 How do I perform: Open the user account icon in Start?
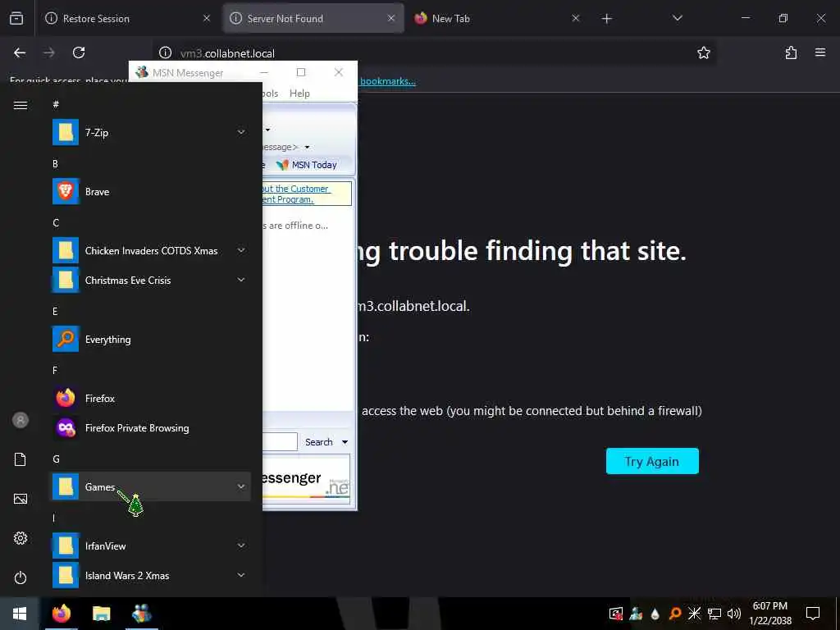tap(21, 420)
